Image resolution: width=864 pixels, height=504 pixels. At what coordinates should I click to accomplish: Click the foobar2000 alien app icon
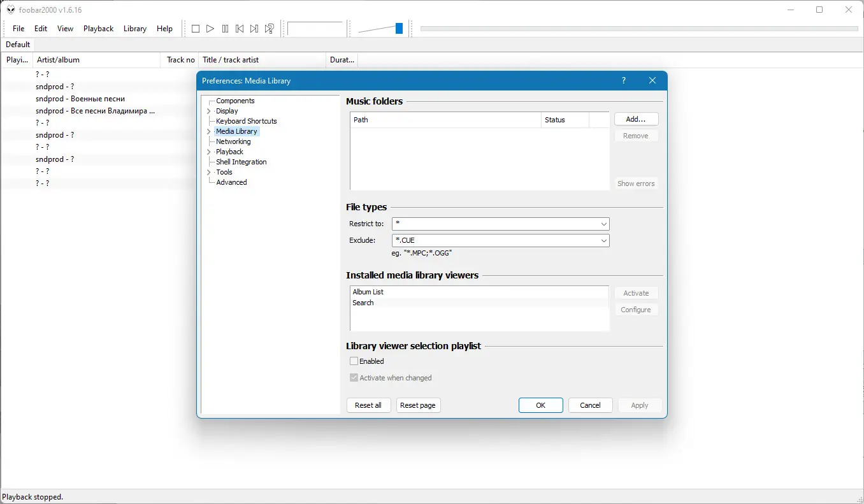[x=11, y=10]
